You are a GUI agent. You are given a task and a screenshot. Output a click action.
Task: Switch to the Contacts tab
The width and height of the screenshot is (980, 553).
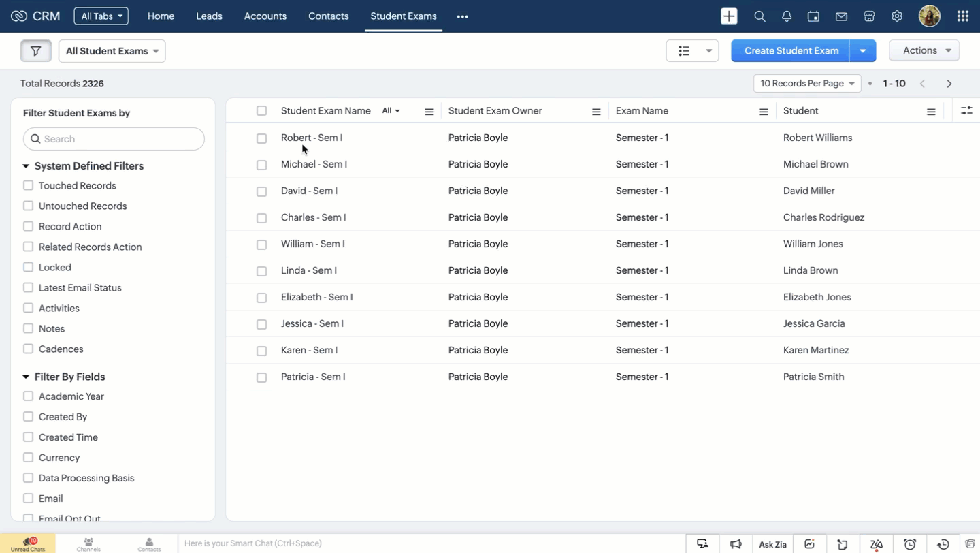(328, 16)
